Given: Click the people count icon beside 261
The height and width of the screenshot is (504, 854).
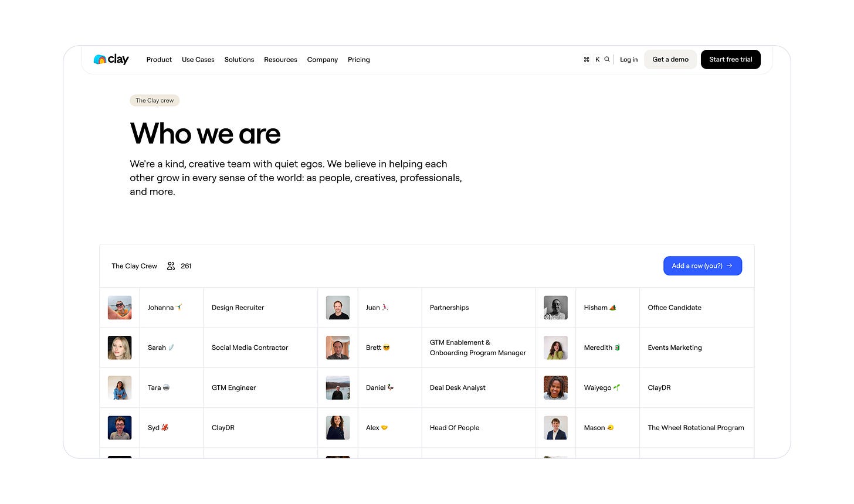Looking at the screenshot, I should (171, 266).
